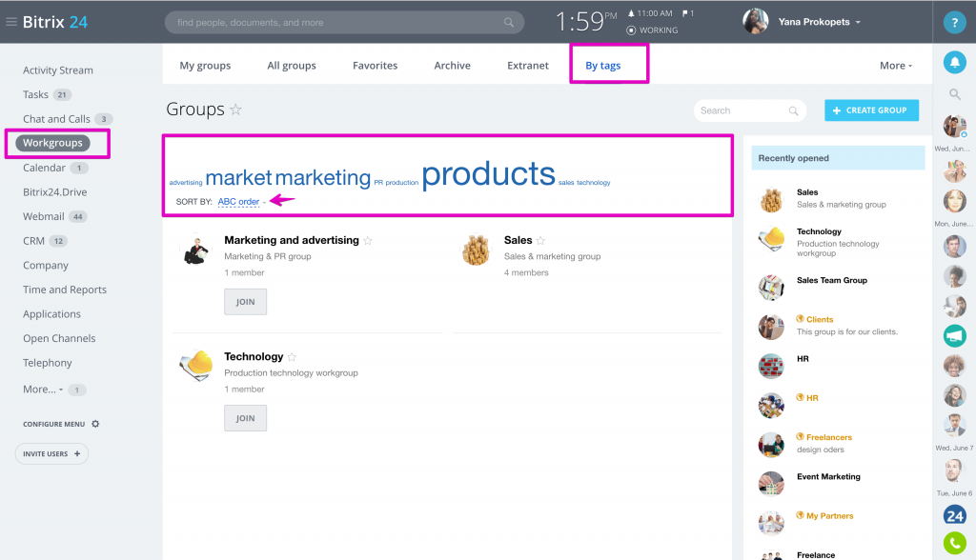Screen dimensions: 976x560
Task: Click the Invite Users button
Action: [x=51, y=453]
